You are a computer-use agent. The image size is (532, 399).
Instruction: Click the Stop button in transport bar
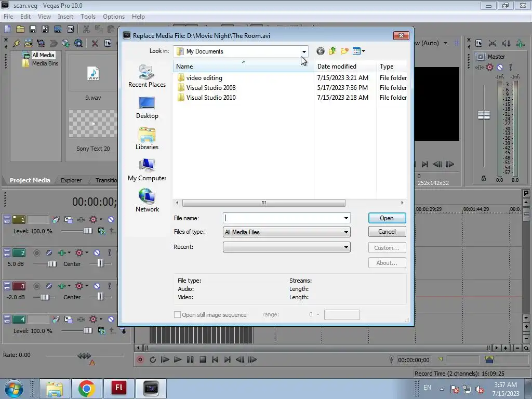(x=203, y=360)
